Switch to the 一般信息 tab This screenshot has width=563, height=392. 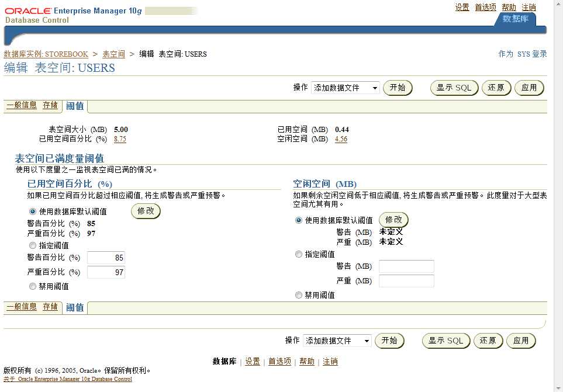(22, 106)
